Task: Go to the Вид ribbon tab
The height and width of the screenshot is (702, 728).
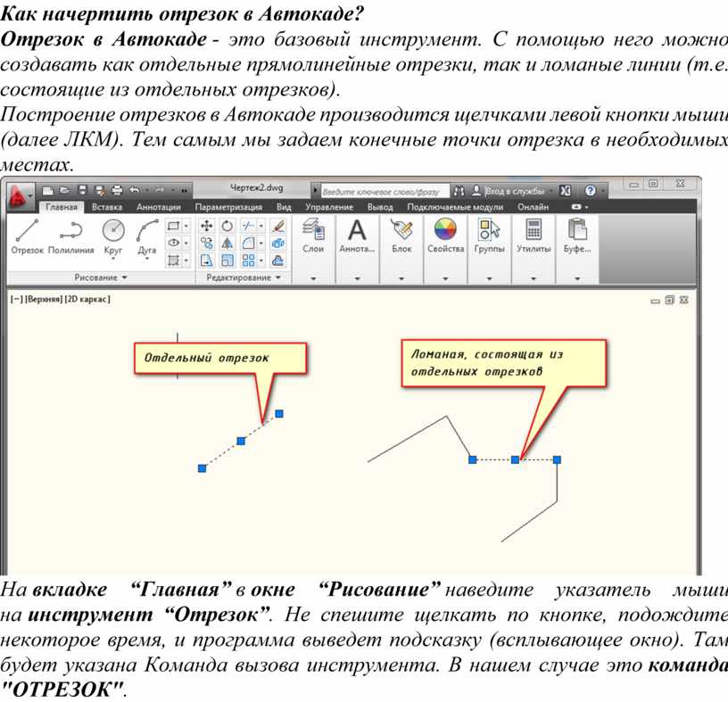Action: pyautogui.click(x=284, y=207)
